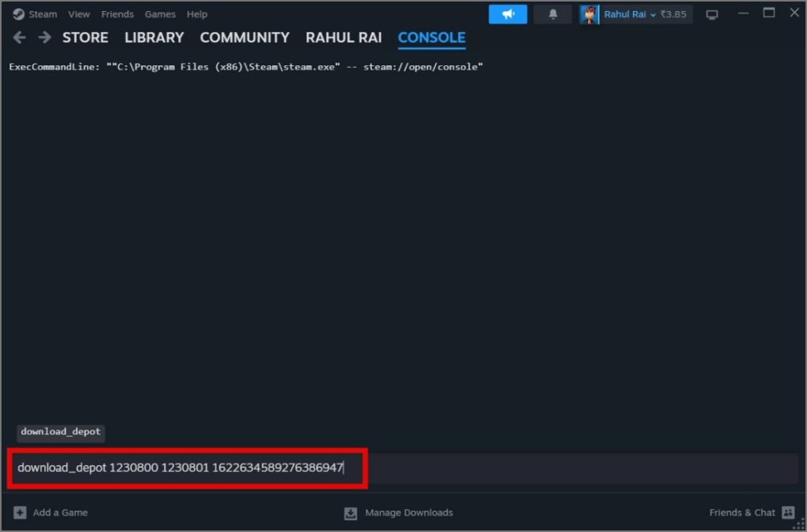Image resolution: width=807 pixels, height=532 pixels.
Task: Open your profile via the avatar picture
Action: pos(591,13)
